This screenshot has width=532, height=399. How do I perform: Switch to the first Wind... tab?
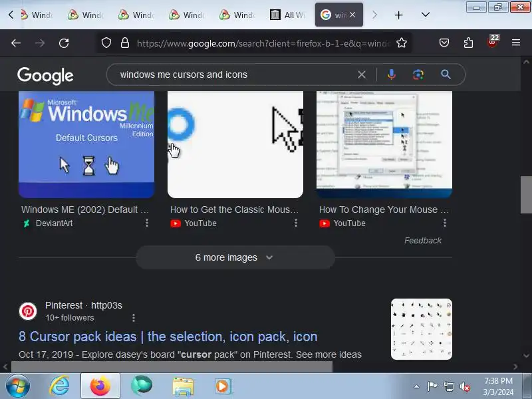[37, 15]
